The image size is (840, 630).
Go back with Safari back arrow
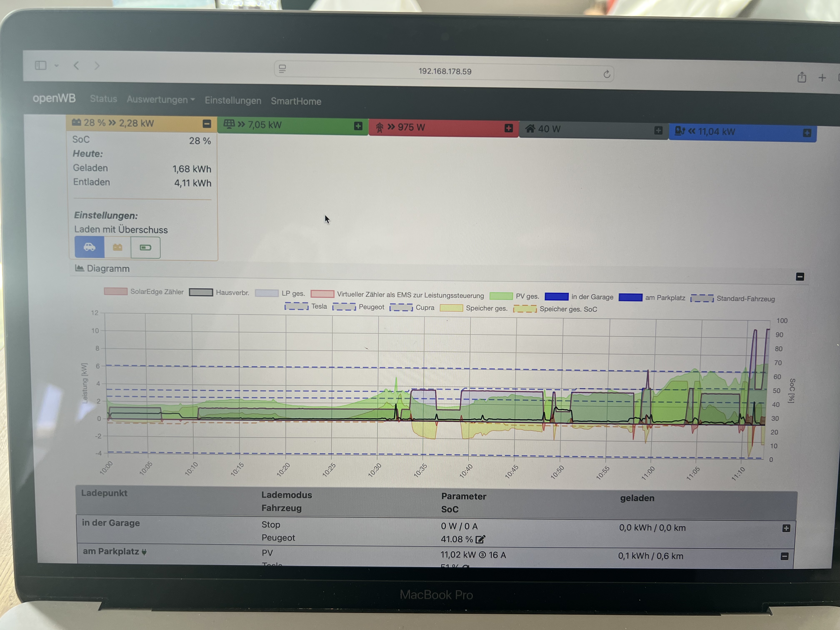(x=76, y=66)
